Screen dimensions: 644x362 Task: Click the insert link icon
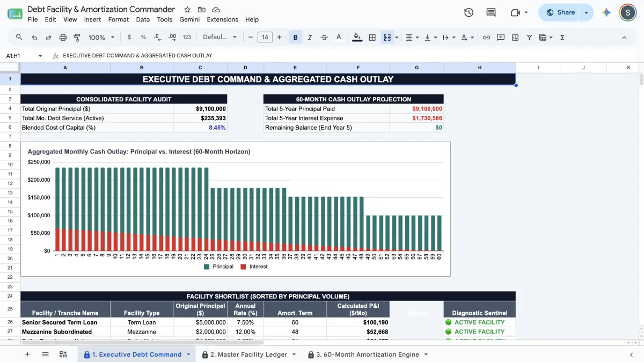point(486,38)
